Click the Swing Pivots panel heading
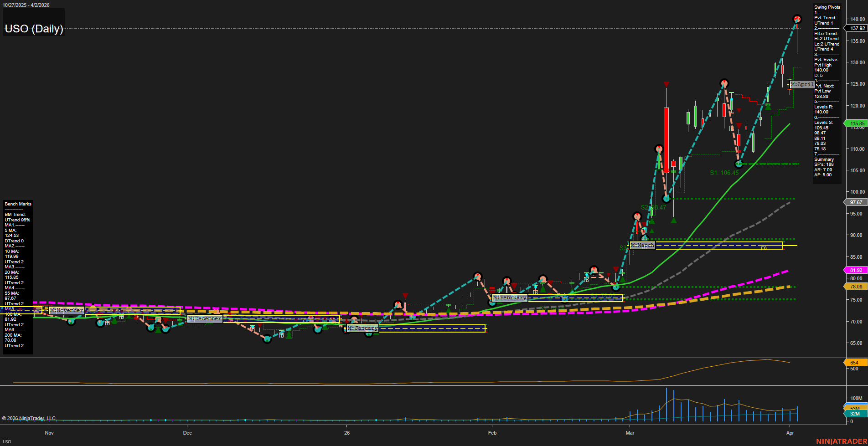This screenshot has width=868, height=446. [x=827, y=7]
